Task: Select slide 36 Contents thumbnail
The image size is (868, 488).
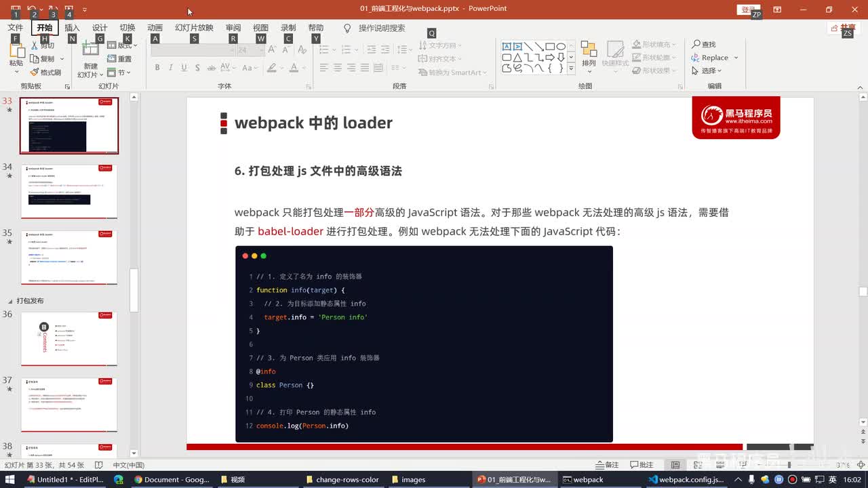Action: pos(68,338)
